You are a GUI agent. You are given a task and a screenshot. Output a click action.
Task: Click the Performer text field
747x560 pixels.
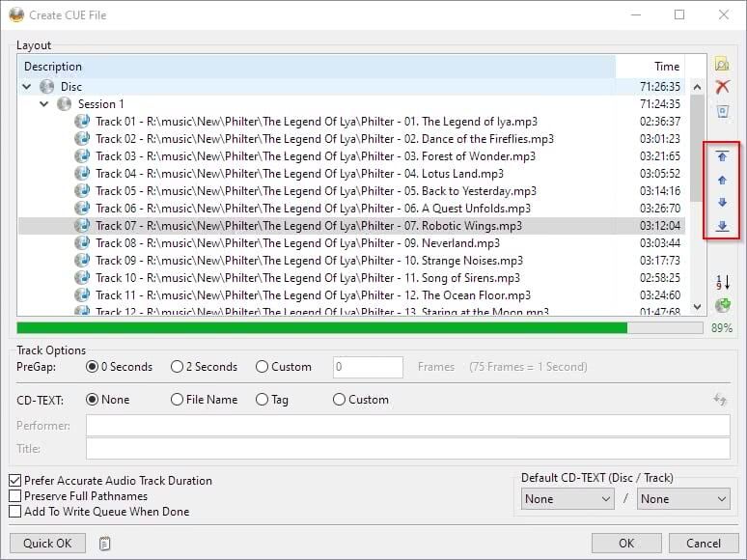(x=408, y=425)
